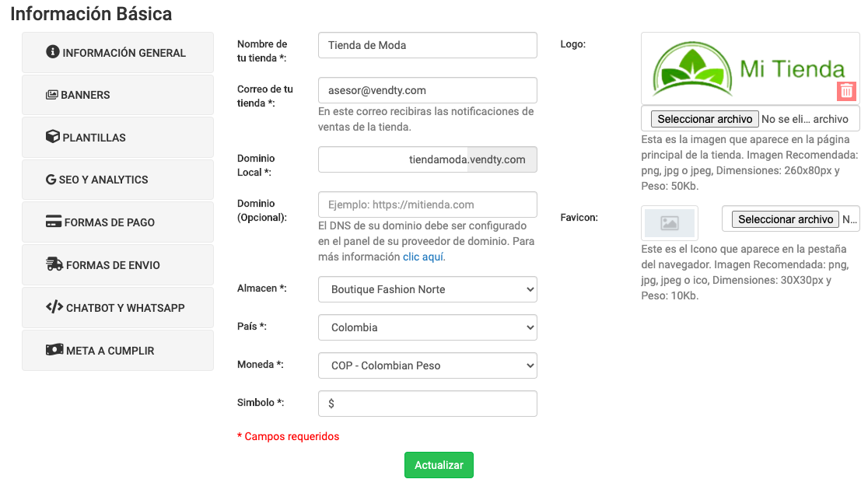868x486 pixels.
Task: Select the Banners card icon in sidebar
Action: [x=51, y=94]
